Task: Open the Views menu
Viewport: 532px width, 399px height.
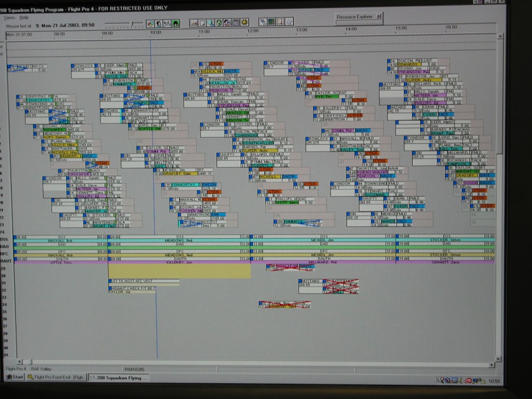Action: [9, 18]
